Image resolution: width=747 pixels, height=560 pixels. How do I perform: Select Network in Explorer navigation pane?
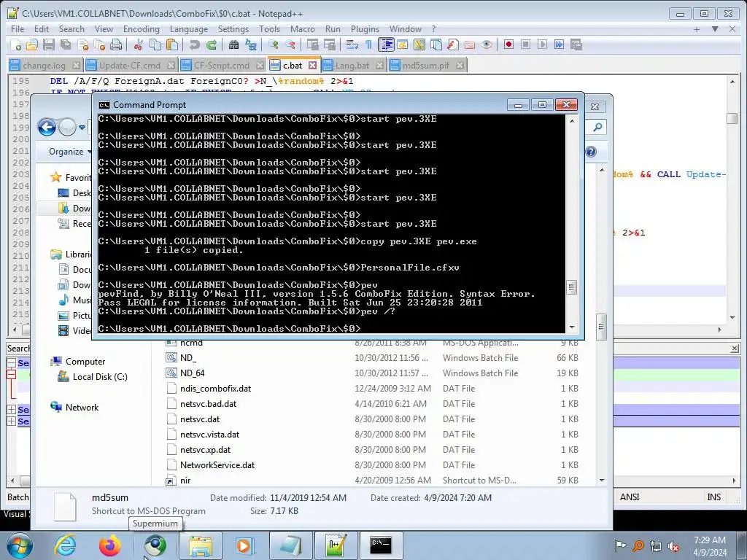point(75,407)
